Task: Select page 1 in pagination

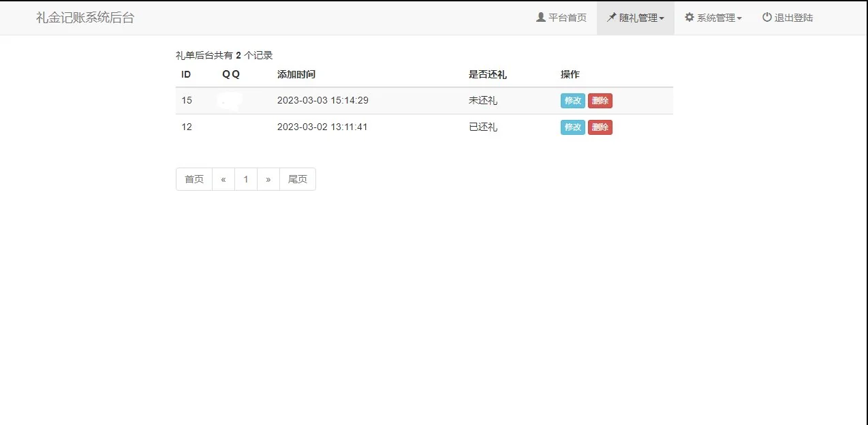Action: pyautogui.click(x=245, y=178)
